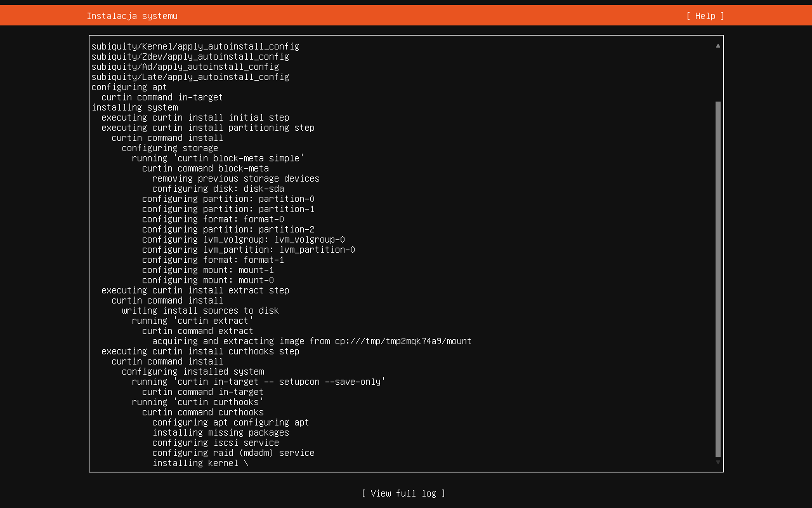The height and width of the screenshot is (508, 812).
Task: Click 'configuring lvm_partition: lvm_partition-0' line
Action: [x=249, y=250]
